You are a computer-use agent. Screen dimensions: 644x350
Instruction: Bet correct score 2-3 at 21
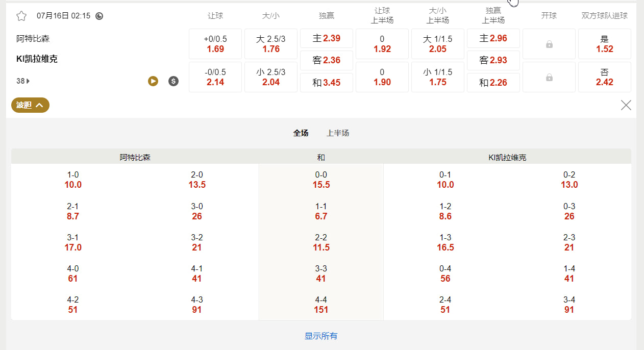(x=569, y=242)
